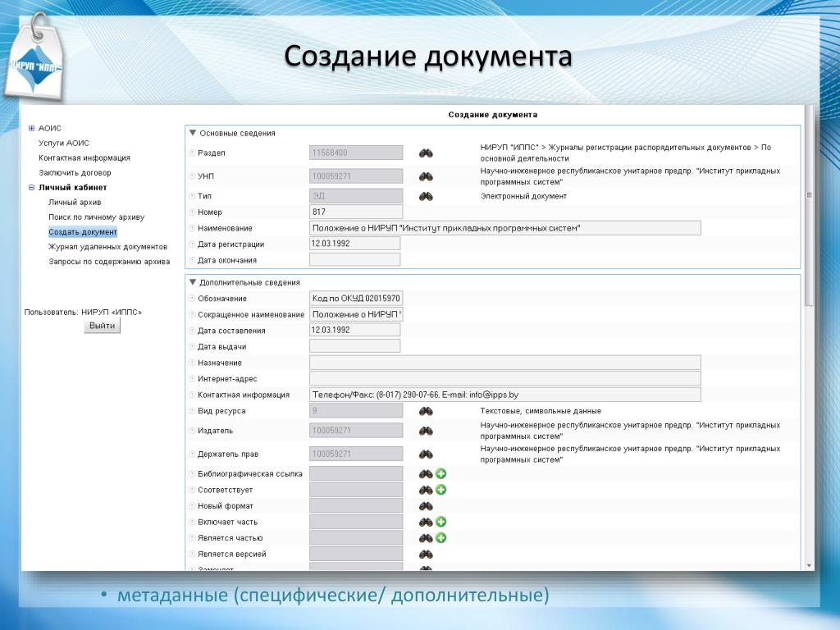Viewport: 840px width, 630px height.
Task: Collapse the Основные сведения section
Action: point(193,133)
